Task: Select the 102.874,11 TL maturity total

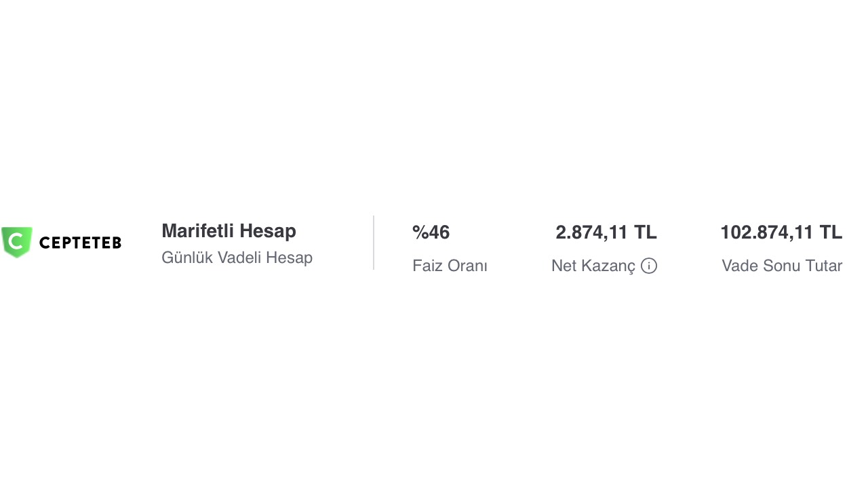Action: pyautogui.click(x=781, y=232)
